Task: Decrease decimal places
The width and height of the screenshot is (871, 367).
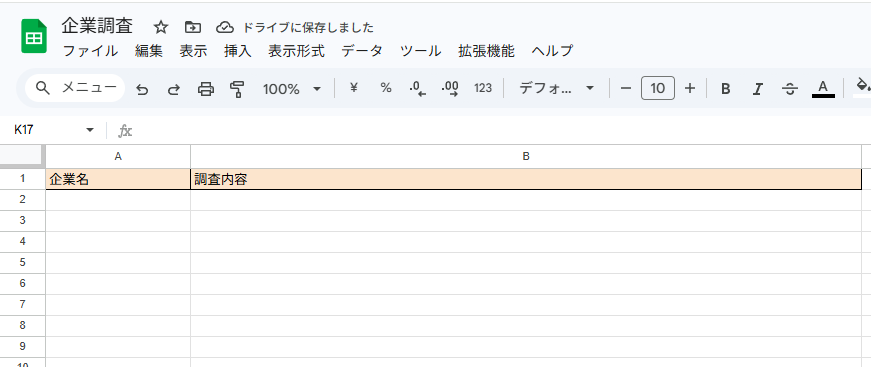Action: point(417,89)
